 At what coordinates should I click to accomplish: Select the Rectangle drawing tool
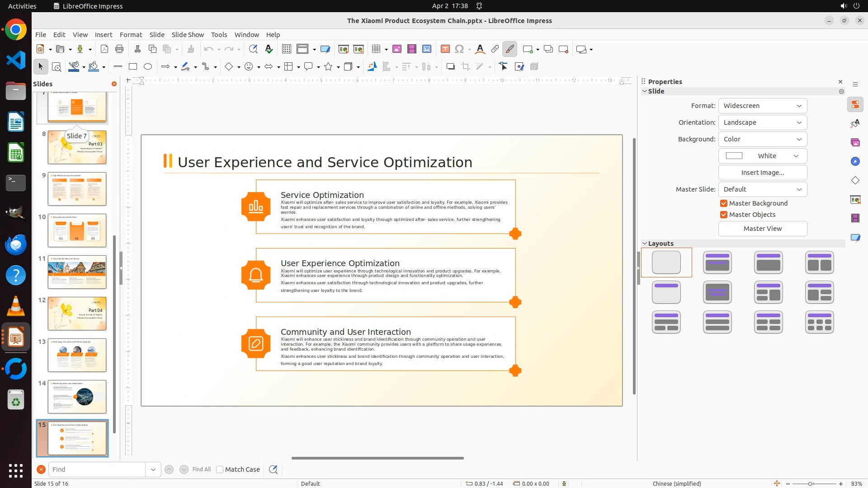[x=132, y=67]
